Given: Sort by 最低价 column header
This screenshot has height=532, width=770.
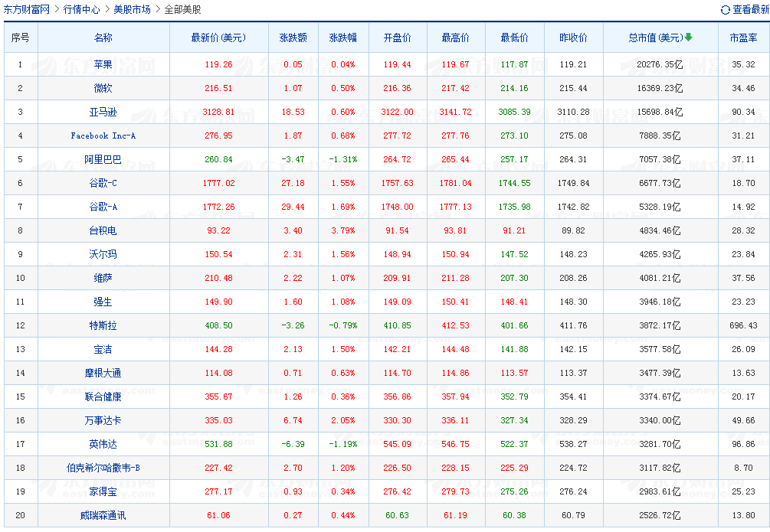Looking at the screenshot, I should coord(514,38).
